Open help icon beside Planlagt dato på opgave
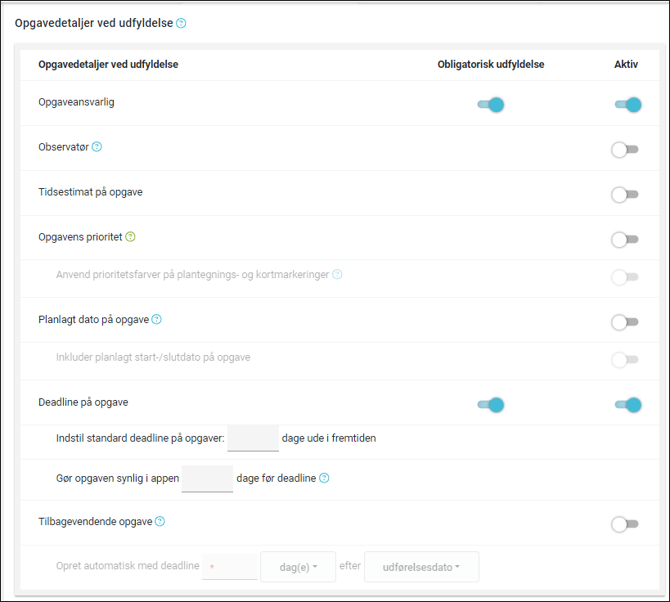Image resolution: width=670 pixels, height=602 pixels. pos(156,320)
